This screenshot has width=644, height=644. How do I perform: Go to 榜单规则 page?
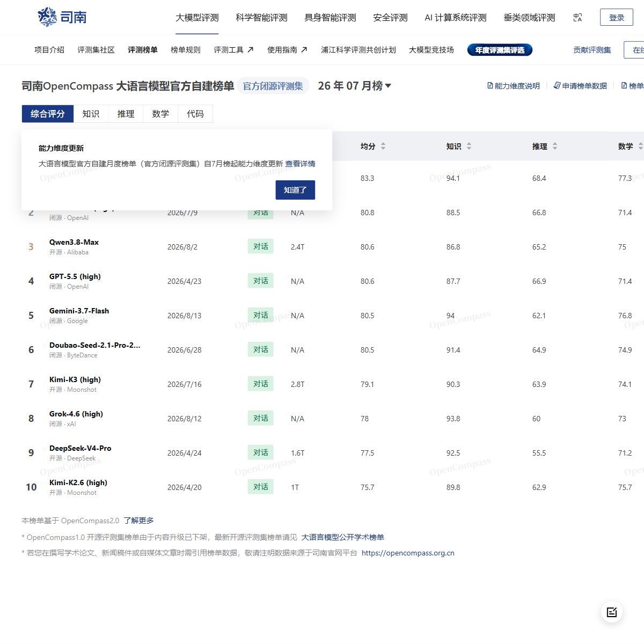tap(186, 50)
